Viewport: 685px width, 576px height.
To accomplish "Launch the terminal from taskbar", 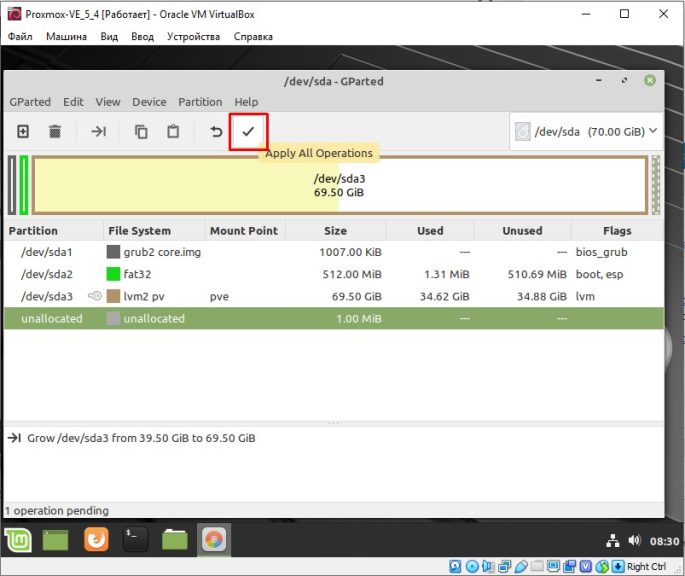I will [x=135, y=540].
